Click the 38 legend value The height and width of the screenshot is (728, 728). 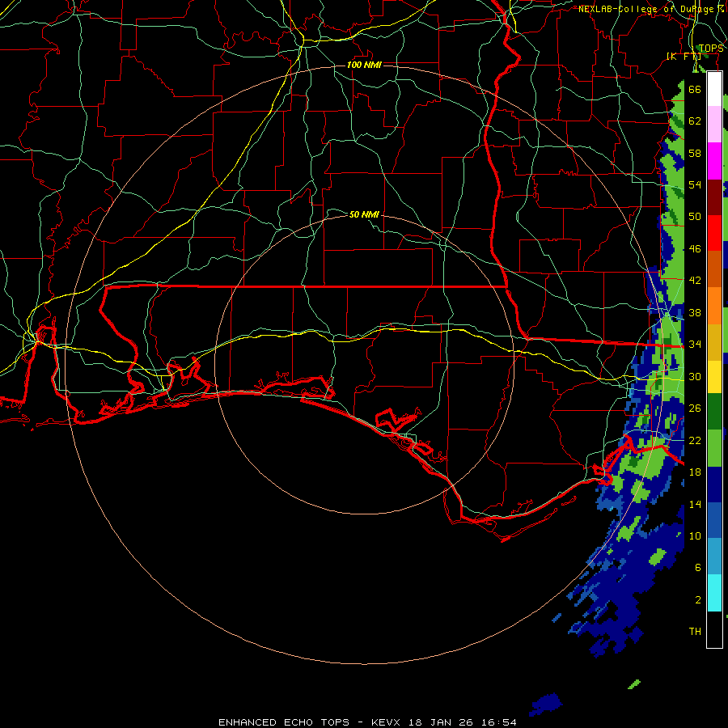click(x=695, y=313)
